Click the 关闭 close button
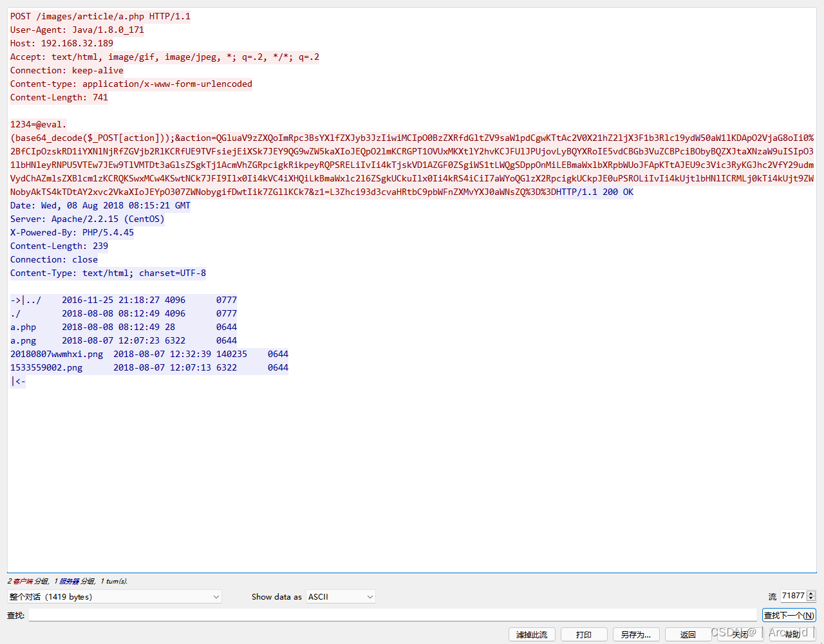824x644 pixels. click(740, 634)
